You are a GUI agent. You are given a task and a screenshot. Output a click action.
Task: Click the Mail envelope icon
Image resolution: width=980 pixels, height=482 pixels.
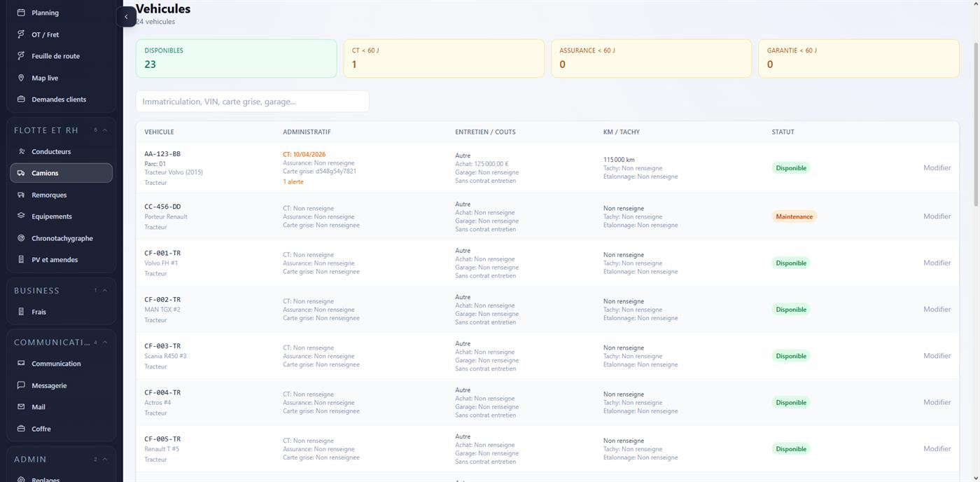(x=21, y=407)
